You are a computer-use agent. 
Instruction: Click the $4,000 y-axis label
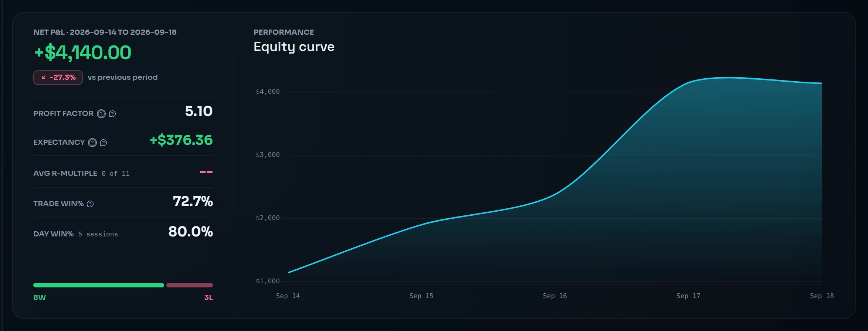click(268, 92)
